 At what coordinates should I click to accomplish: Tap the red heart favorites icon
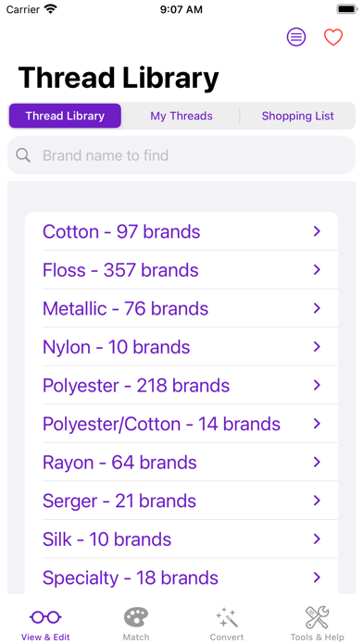333,37
